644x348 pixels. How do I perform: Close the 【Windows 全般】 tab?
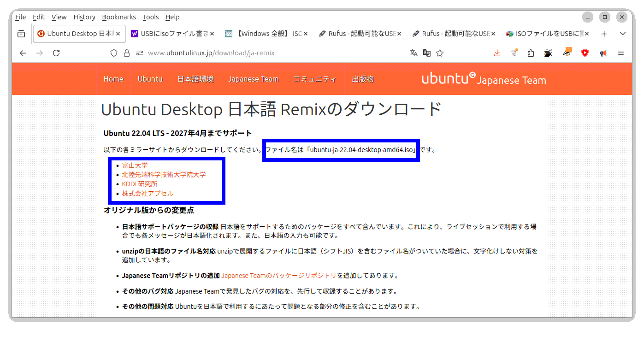(x=306, y=34)
